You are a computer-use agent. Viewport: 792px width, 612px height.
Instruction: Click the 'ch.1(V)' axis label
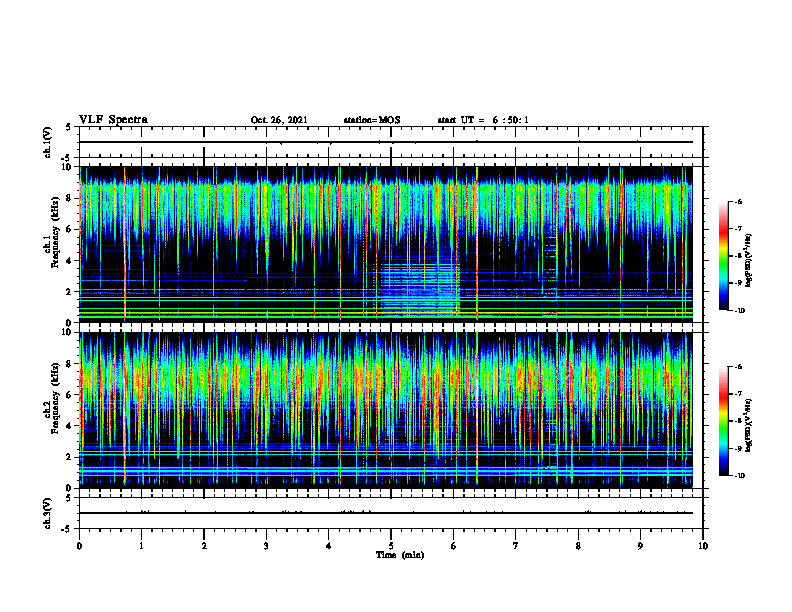tap(47, 142)
